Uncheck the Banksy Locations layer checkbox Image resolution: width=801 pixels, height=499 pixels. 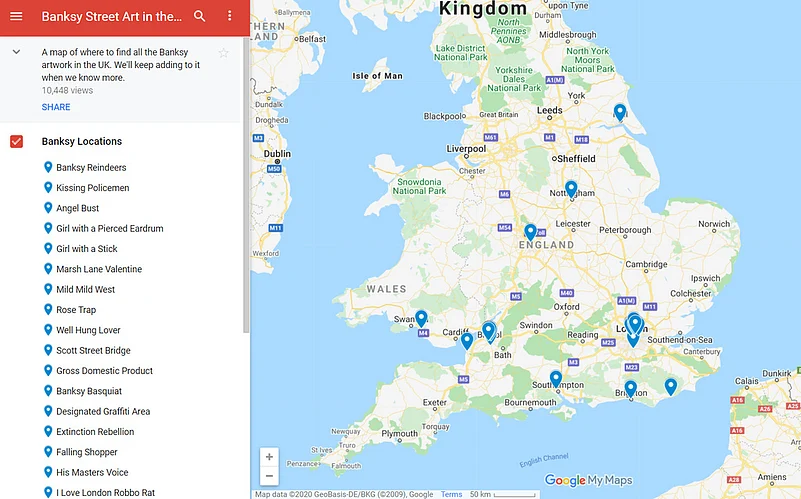coord(17,141)
